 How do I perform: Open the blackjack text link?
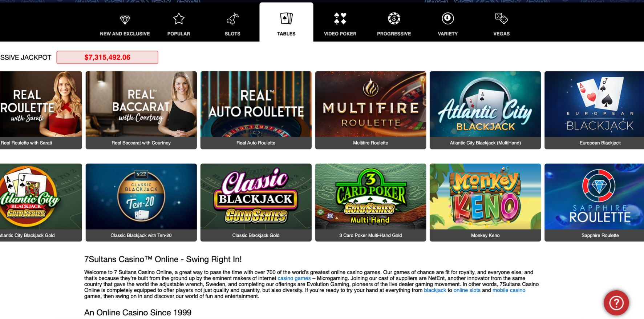pos(435,290)
